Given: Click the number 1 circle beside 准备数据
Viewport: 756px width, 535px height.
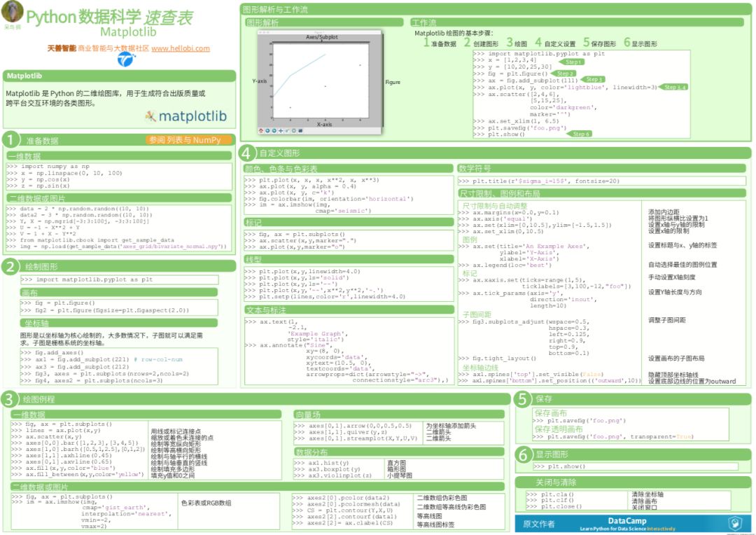Looking at the screenshot, I should [10, 140].
